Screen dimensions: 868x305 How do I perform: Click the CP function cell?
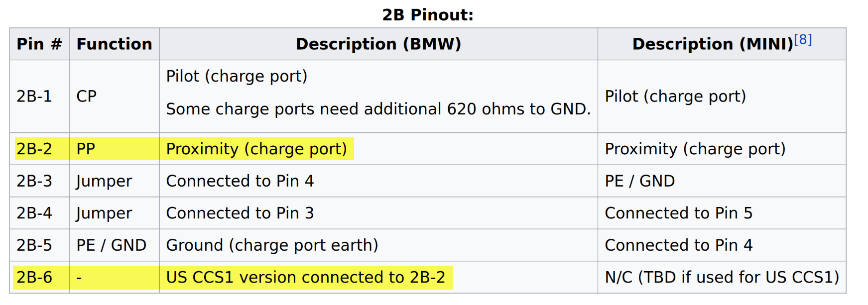87,96
